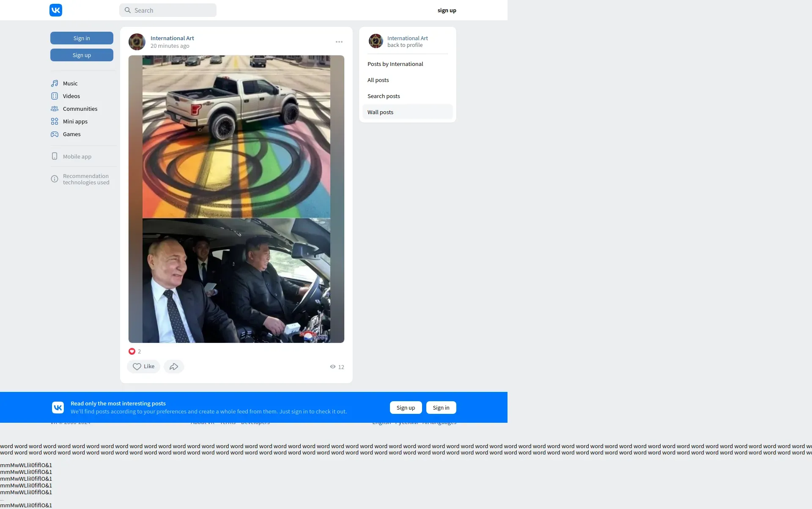Go to Communities via sidebar icon
This screenshot has width=812, height=509.
(55, 109)
